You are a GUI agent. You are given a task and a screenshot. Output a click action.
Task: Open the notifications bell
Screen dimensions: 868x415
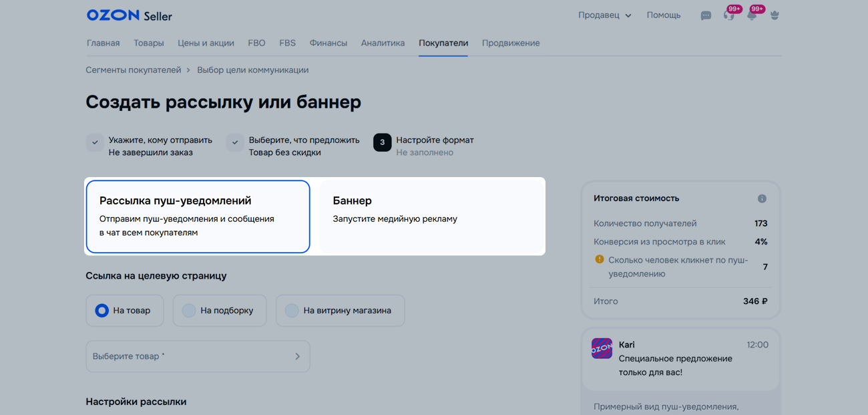tap(752, 15)
